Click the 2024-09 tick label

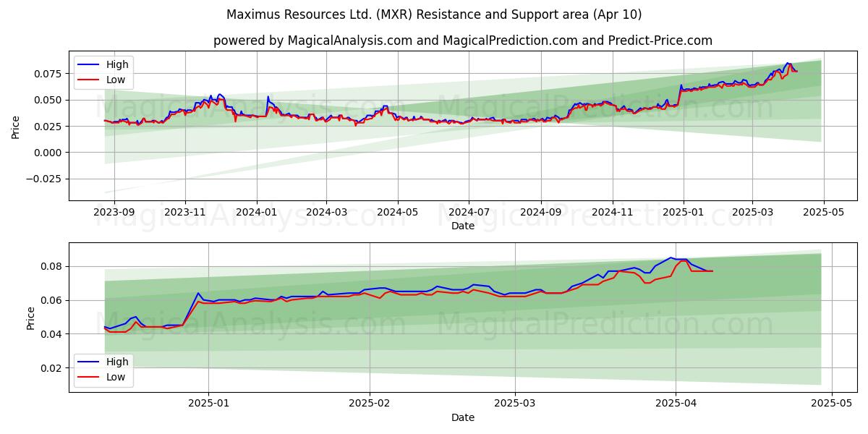point(540,212)
